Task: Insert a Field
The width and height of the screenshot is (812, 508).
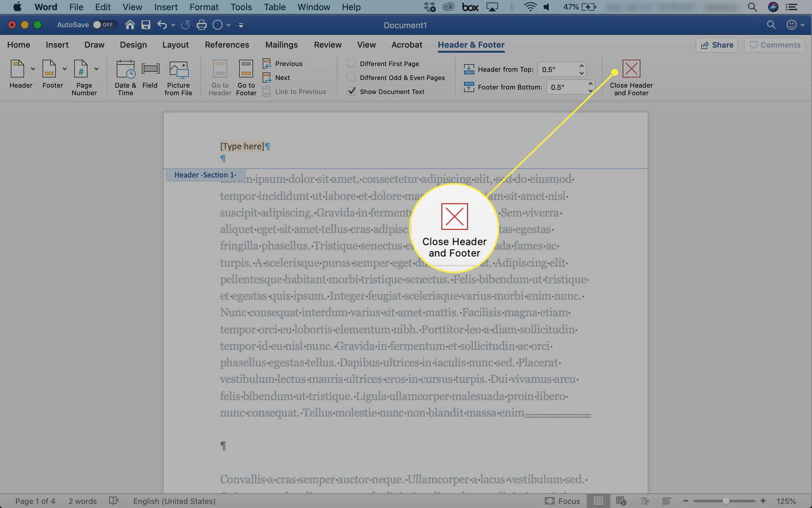Action: click(150, 74)
